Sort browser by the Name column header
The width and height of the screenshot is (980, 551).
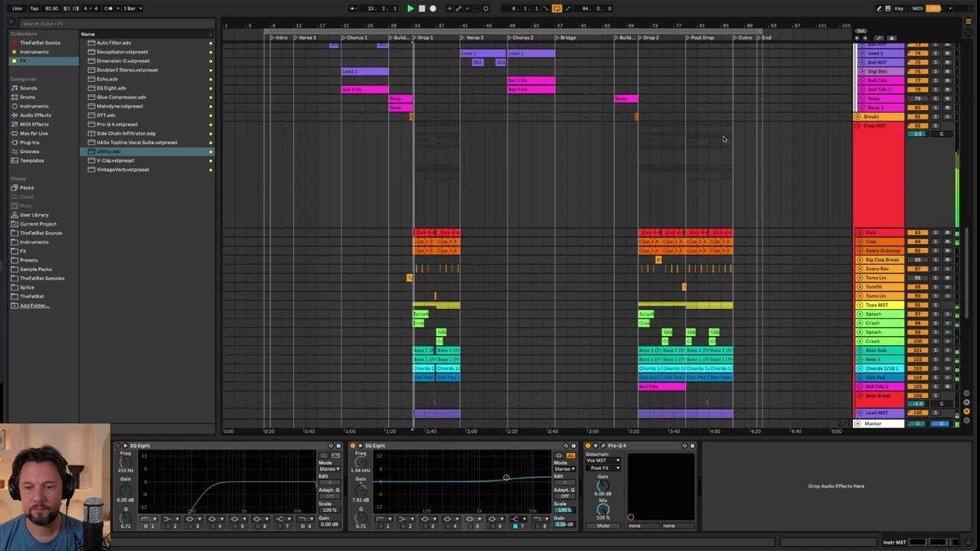click(146, 34)
